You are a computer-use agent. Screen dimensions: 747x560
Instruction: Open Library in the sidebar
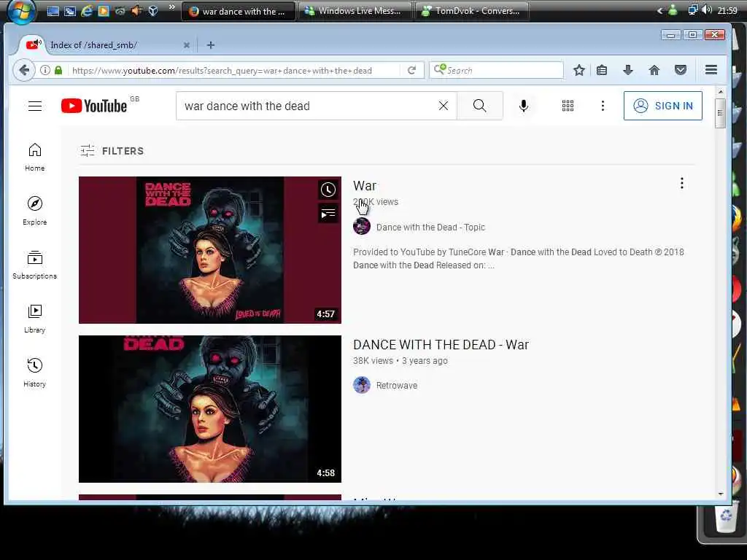(x=35, y=319)
